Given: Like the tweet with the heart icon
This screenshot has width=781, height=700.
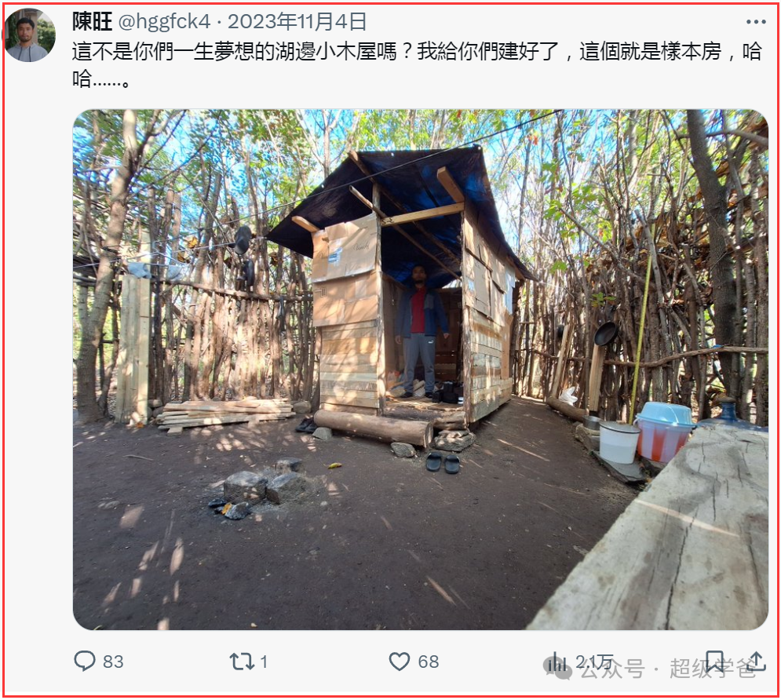Looking at the screenshot, I should (x=399, y=662).
